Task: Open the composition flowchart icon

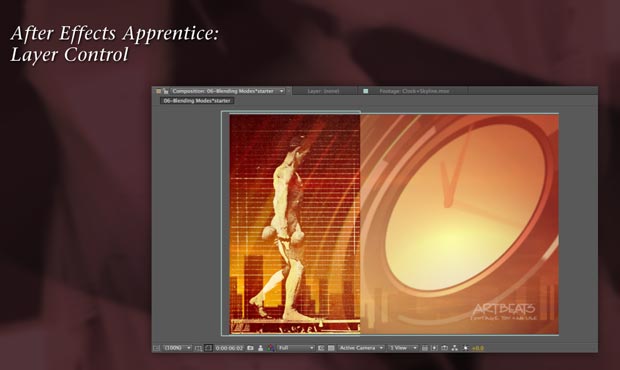Action: pos(455,348)
